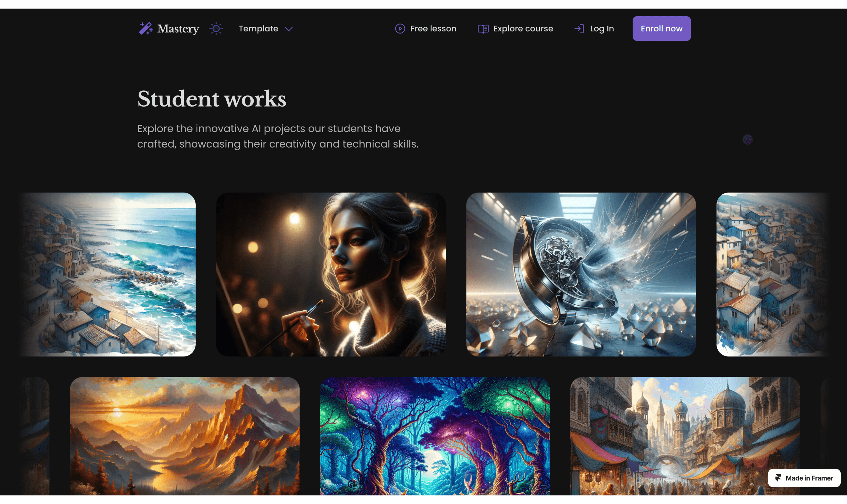The image size is (847, 504).
Task: Open the Template menu item
Action: pos(258,28)
